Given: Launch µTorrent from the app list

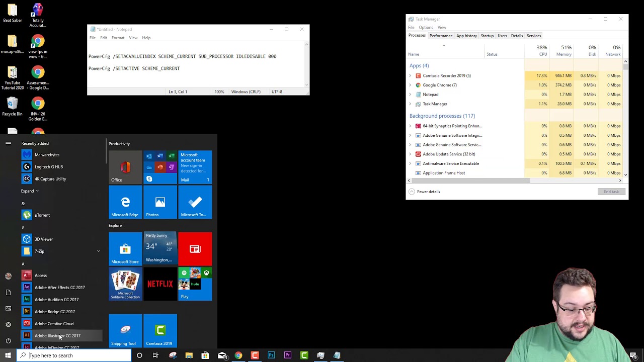Looking at the screenshot, I should pyautogui.click(x=61, y=215).
